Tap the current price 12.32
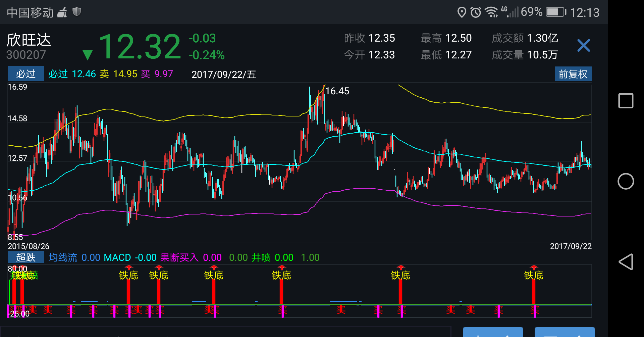The height and width of the screenshot is (337, 644). 140,46
